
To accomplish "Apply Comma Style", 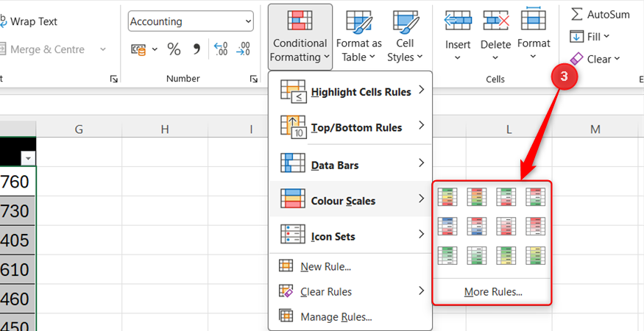I will pyautogui.click(x=197, y=49).
